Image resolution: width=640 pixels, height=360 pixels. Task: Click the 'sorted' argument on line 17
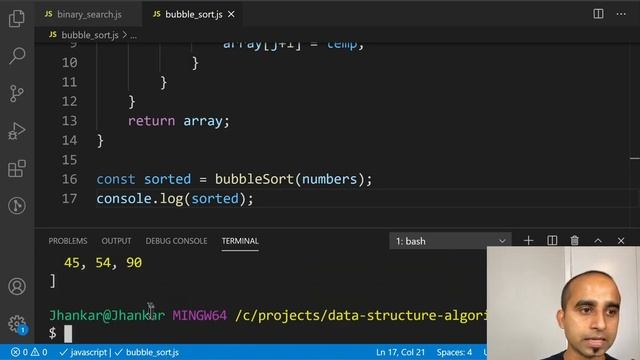tap(215, 199)
